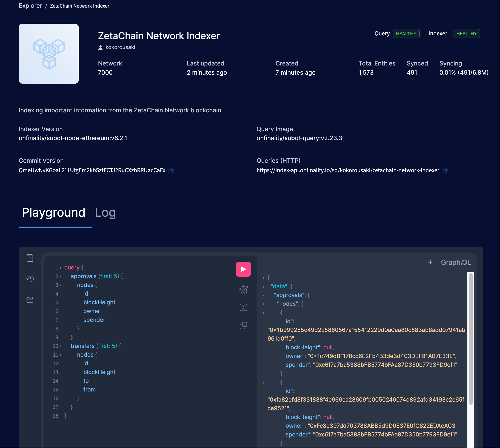Collapse the data object in the results panel
The image size is (500, 448).
(x=264, y=286)
